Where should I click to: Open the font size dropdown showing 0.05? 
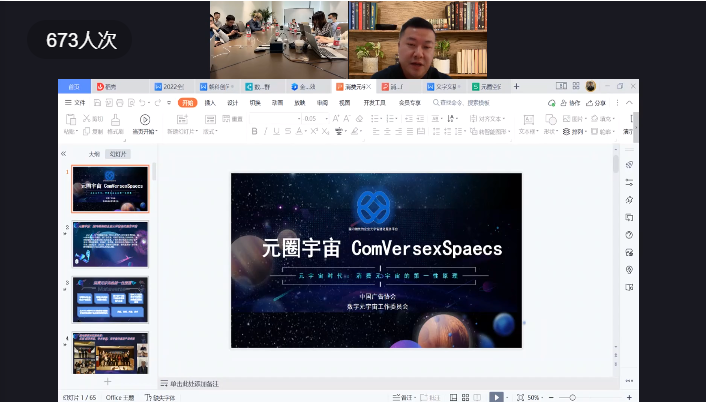(x=316, y=118)
